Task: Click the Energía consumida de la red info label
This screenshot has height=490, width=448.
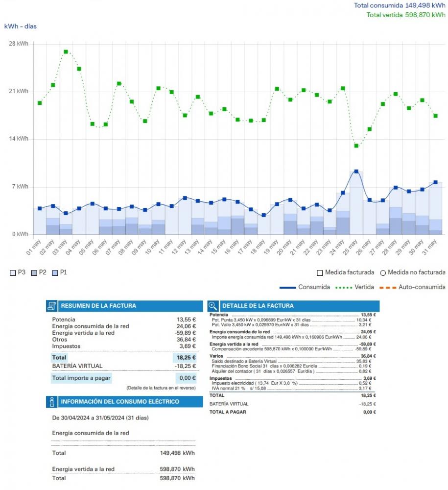Action: point(90,434)
